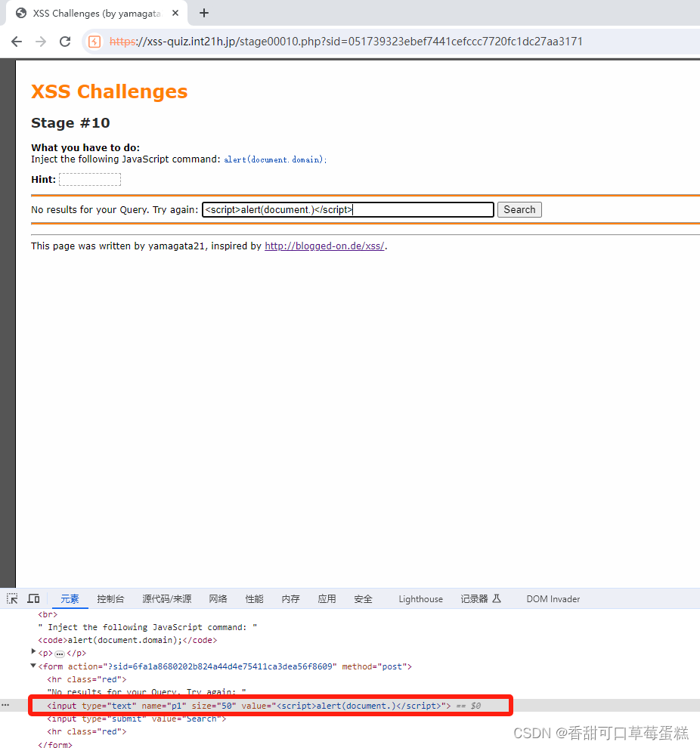Switch to the 控制台 console panel

pos(110,598)
